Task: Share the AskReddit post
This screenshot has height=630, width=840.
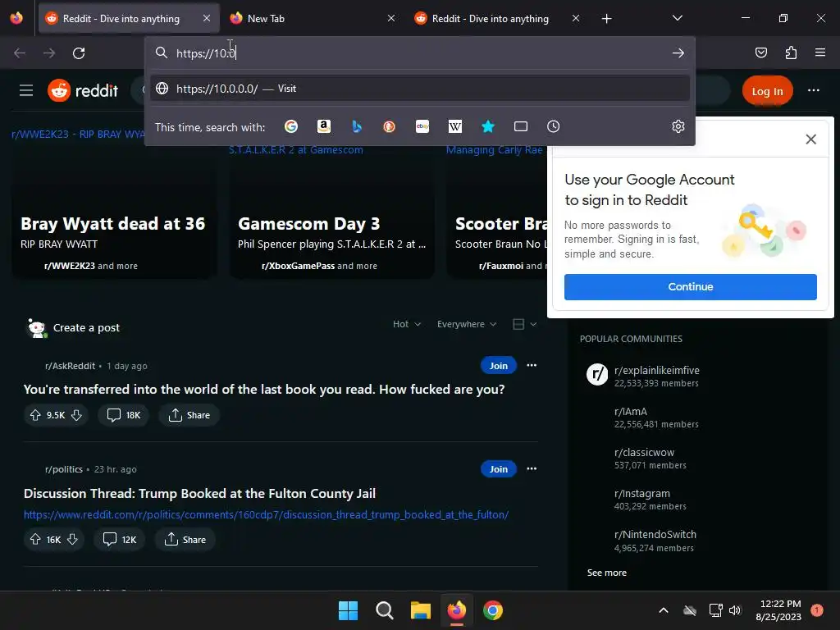Action: [x=189, y=415]
